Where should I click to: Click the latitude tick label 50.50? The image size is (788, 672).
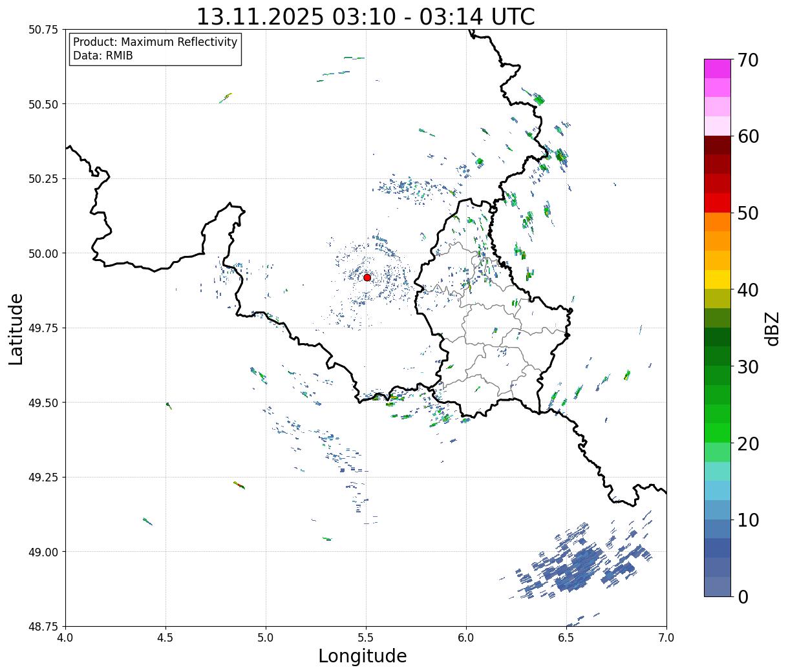[43, 104]
